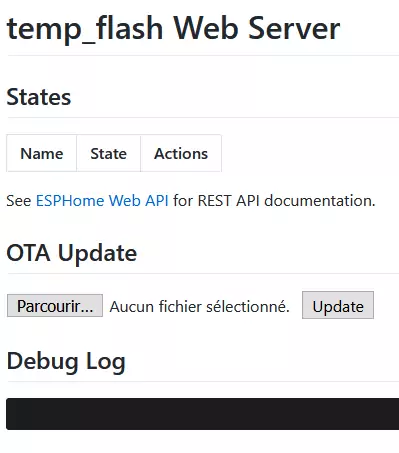This screenshot has width=399, height=453.
Task: Click the Debug Log section heading
Action: click(x=66, y=362)
